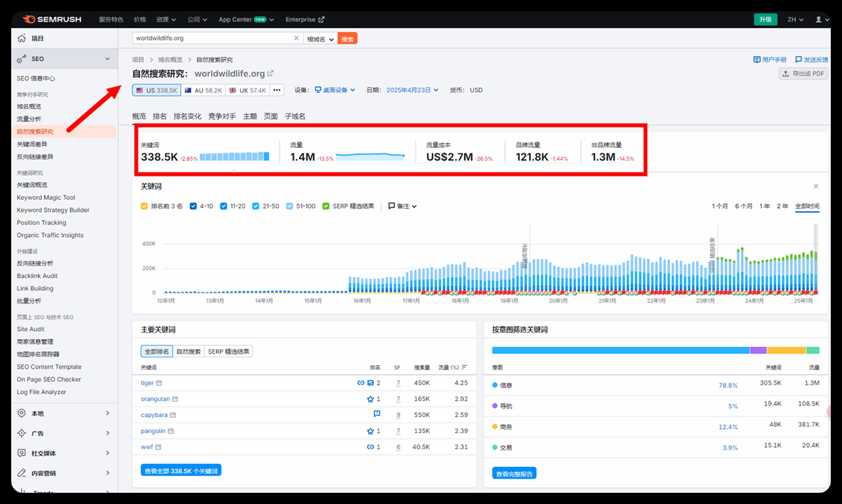842x504 pixels.
Task: Select the 全部排名 segment option
Action: click(156, 351)
